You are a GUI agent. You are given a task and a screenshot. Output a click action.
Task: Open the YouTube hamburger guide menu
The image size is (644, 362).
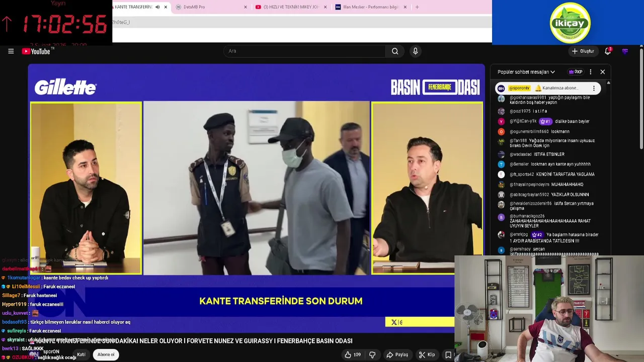click(11, 51)
